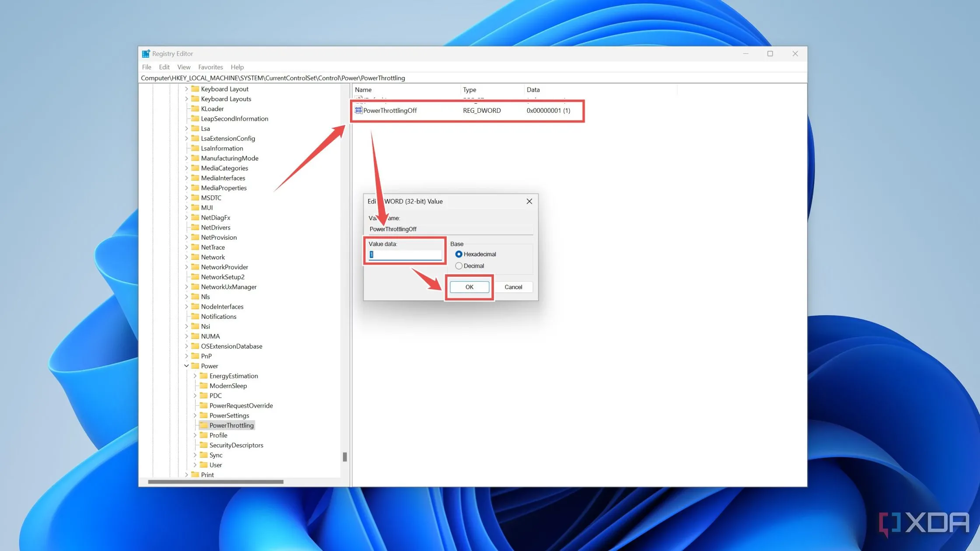Image resolution: width=980 pixels, height=551 pixels.
Task: Select the ModernSleep folder icon
Action: pyautogui.click(x=203, y=386)
